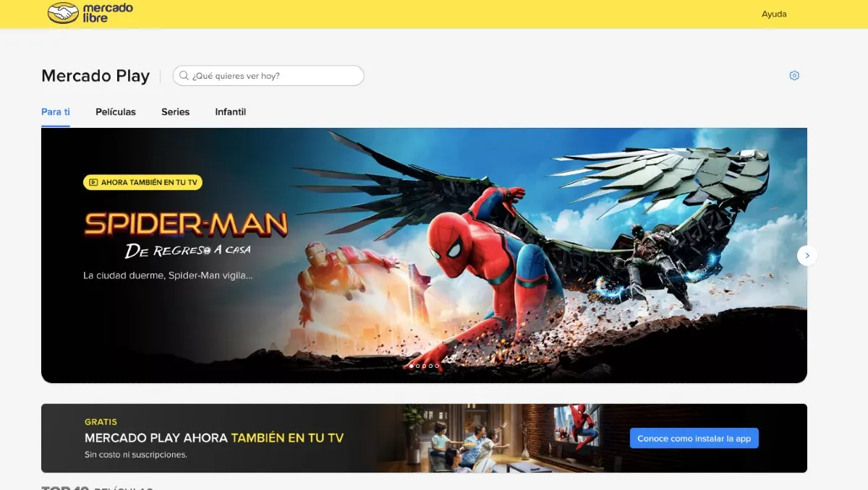Switch to the fourth carousel slide dot
The width and height of the screenshot is (868, 490).
[430, 366]
